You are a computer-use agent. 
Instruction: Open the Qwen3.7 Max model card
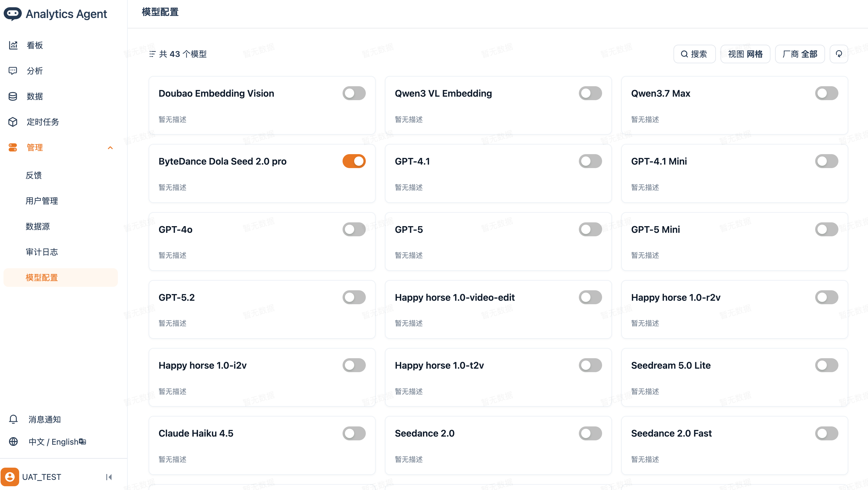click(734, 105)
